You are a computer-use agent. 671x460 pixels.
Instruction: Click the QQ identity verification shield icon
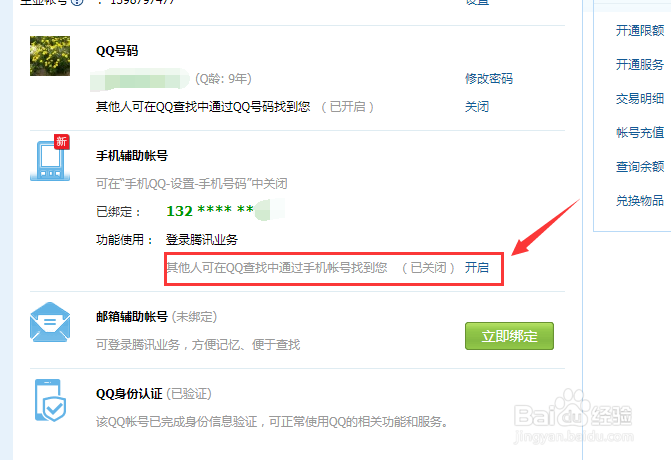pos(50,400)
